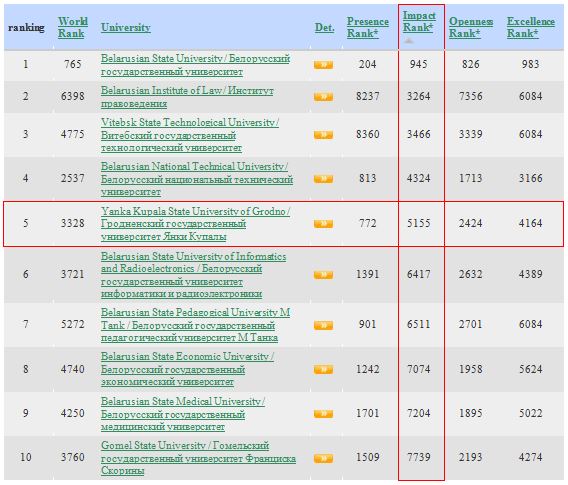Click excellence rank value 5022
This screenshot has height=485, width=568.
[531, 413]
